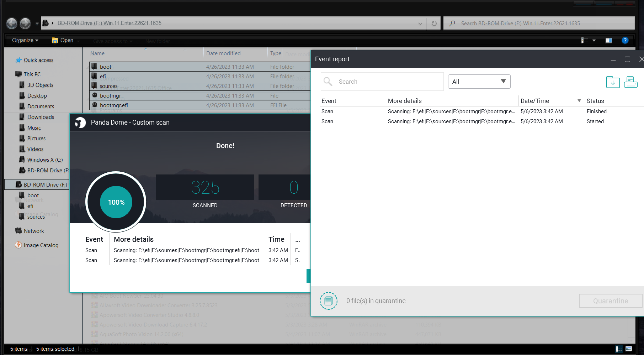Open the view options dropdown arrow
Screen dimensions: 644x355
594,40
